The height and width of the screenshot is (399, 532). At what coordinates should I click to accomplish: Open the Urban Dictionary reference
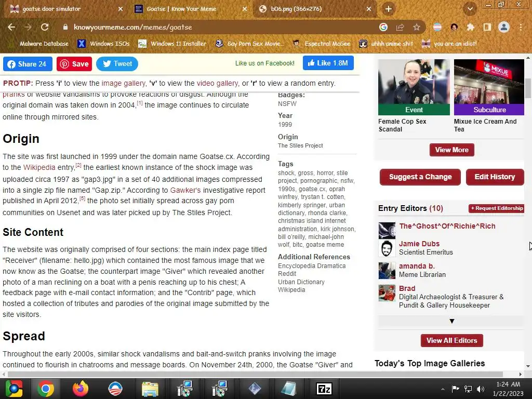(x=301, y=282)
